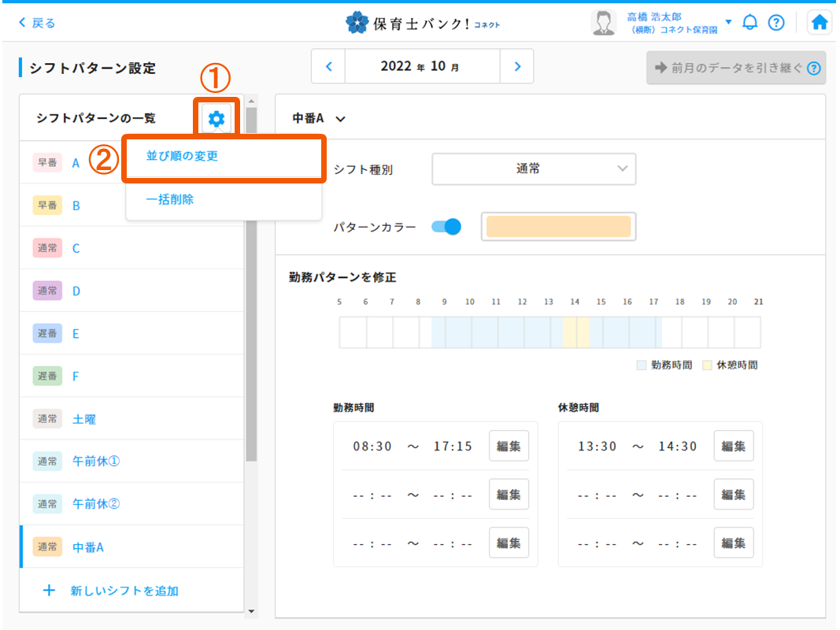
Task: Open the notification bell icon
Action: 749,23
